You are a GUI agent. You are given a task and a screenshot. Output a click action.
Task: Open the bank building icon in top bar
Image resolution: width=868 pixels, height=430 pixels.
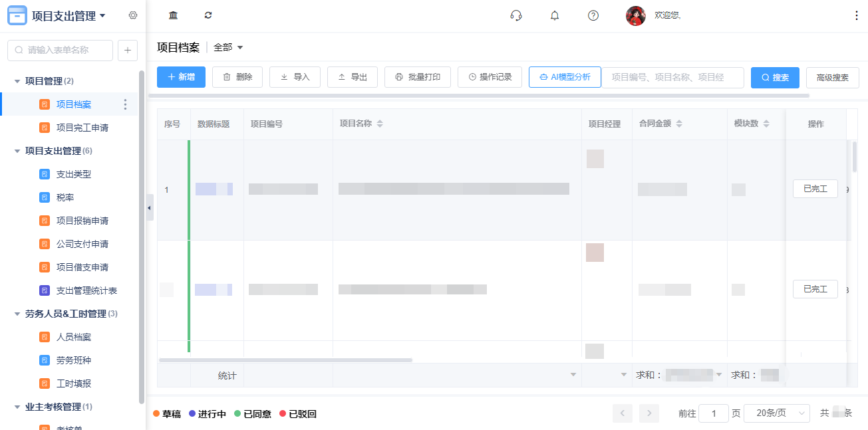click(174, 15)
